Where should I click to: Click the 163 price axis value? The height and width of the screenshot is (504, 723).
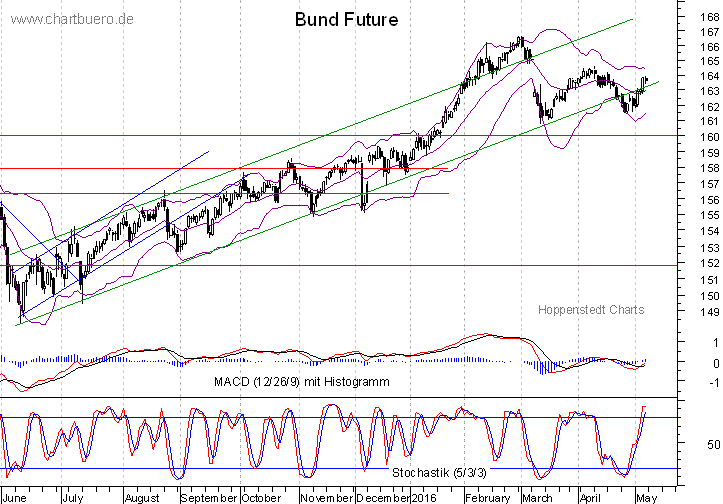[x=709, y=91]
